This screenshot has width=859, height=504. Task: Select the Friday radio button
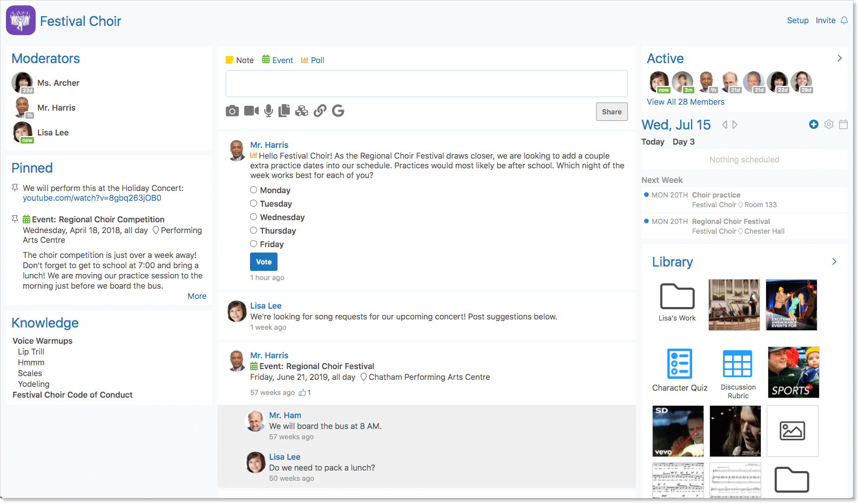tap(253, 244)
